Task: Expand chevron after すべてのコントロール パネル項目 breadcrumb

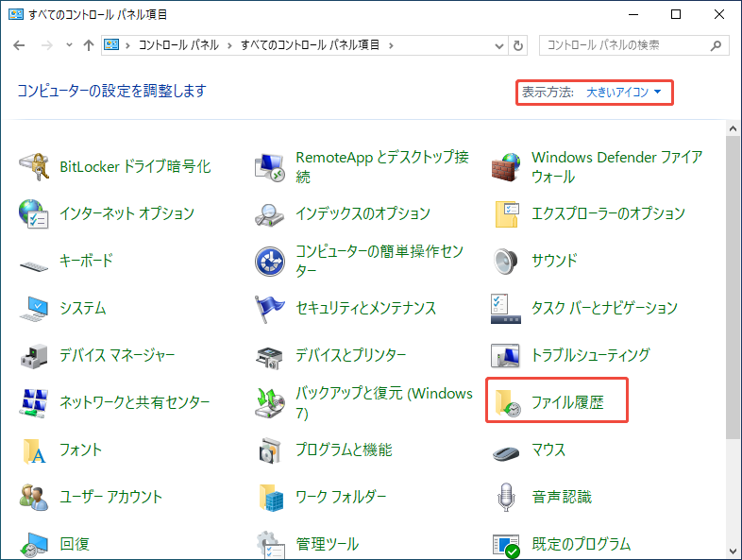Action: click(391, 45)
